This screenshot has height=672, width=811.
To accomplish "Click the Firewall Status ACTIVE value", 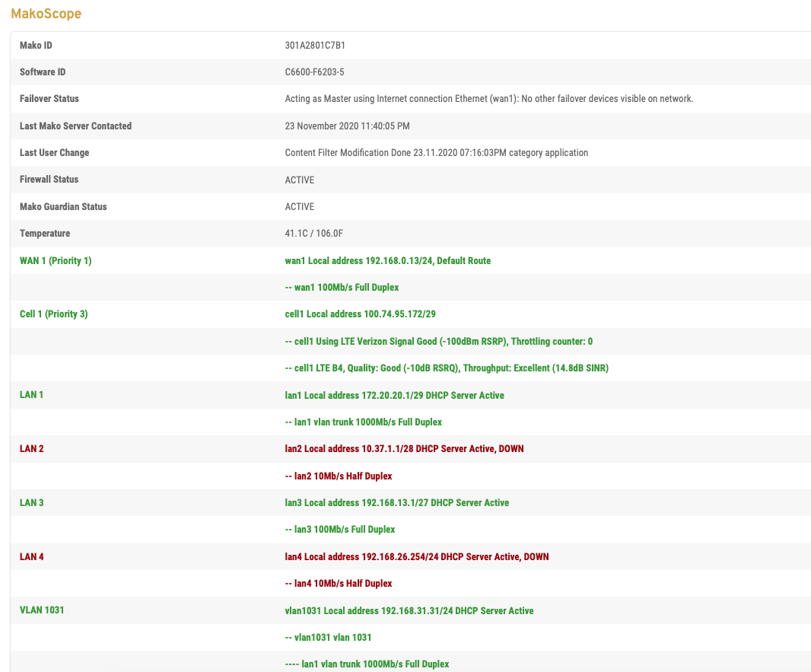I will 299,180.
